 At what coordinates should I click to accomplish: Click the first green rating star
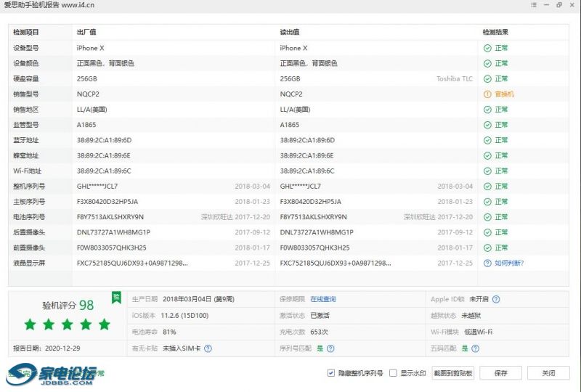[30, 324]
